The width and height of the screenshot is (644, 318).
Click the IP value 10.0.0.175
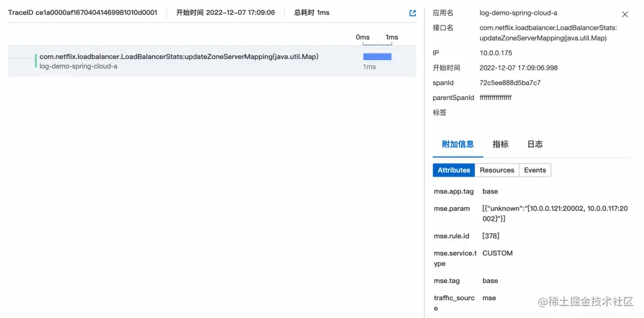pos(497,53)
